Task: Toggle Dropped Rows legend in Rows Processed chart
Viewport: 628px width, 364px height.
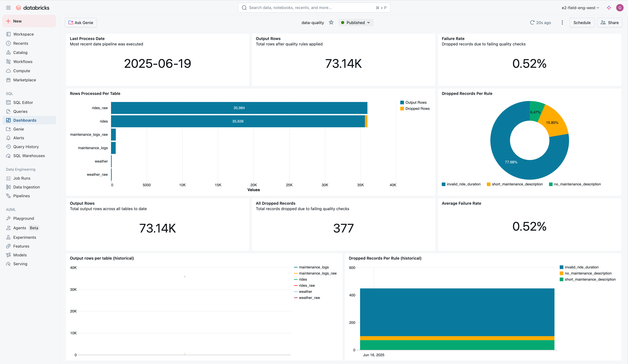Action: point(415,109)
